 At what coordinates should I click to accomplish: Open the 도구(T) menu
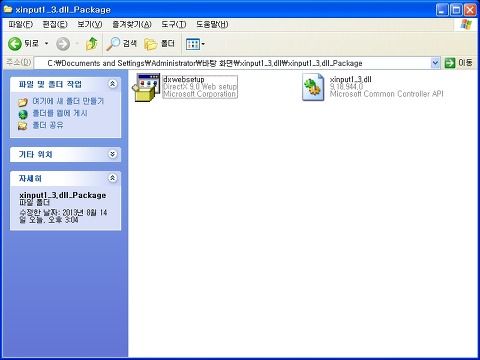point(174,24)
